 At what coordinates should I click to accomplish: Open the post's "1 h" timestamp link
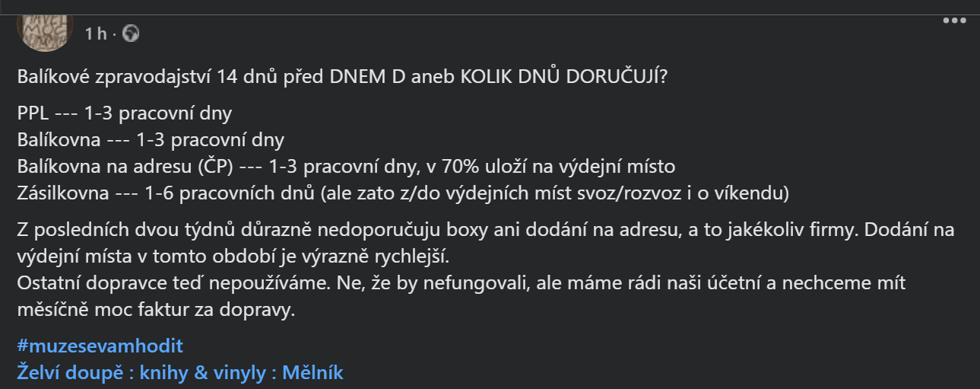tap(96, 33)
